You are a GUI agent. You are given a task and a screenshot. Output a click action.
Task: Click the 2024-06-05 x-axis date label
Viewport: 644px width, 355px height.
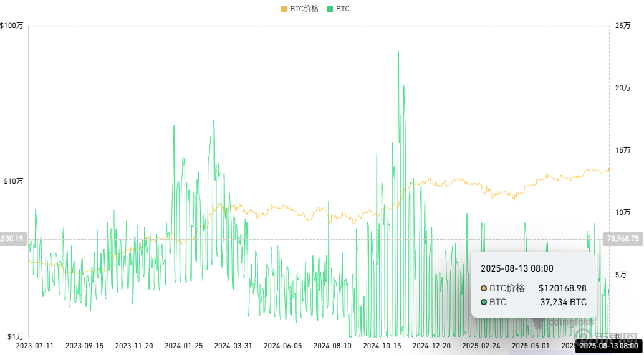click(282, 345)
